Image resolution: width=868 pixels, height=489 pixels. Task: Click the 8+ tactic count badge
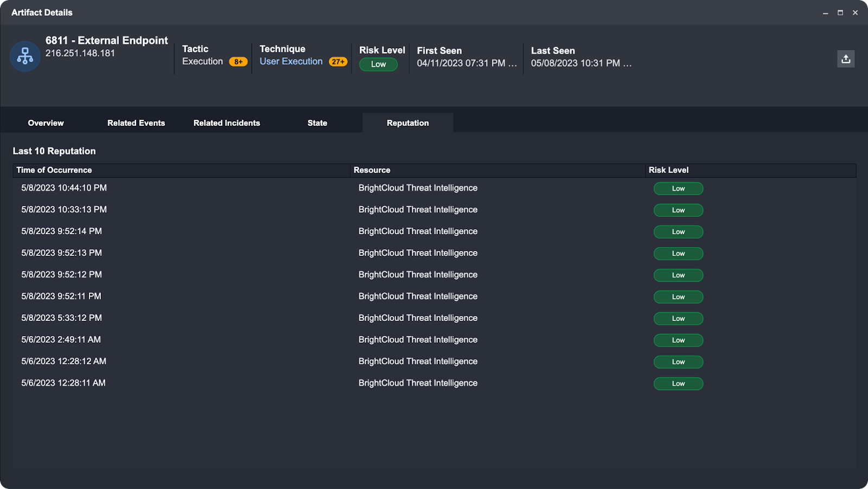click(x=238, y=62)
